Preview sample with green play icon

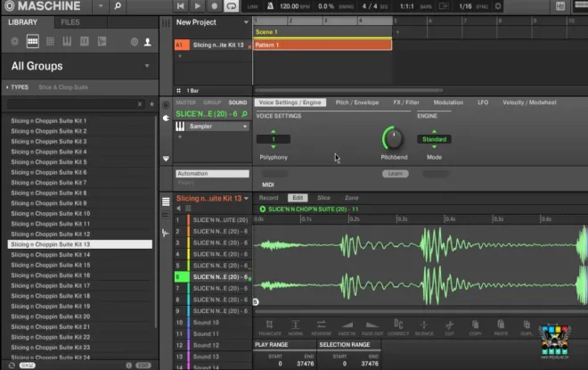click(263, 209)
